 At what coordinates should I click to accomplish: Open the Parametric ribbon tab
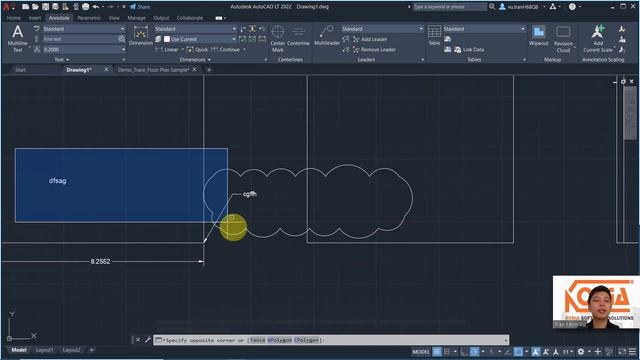tap(89, 18)
